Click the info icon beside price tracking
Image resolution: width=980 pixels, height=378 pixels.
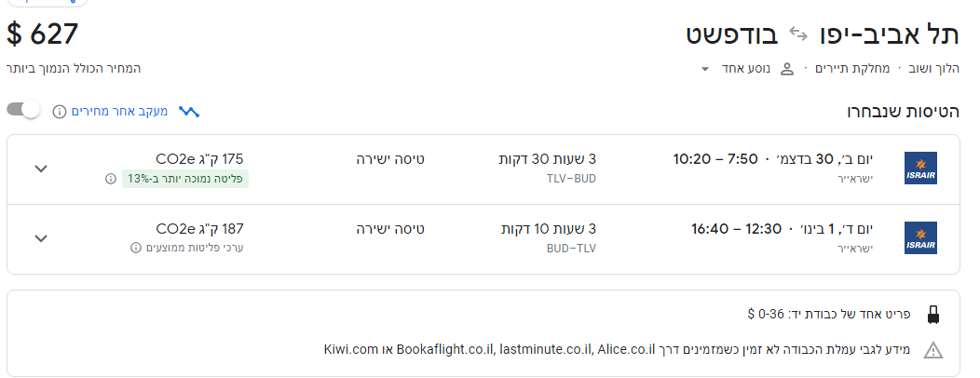tap(60, 112)
